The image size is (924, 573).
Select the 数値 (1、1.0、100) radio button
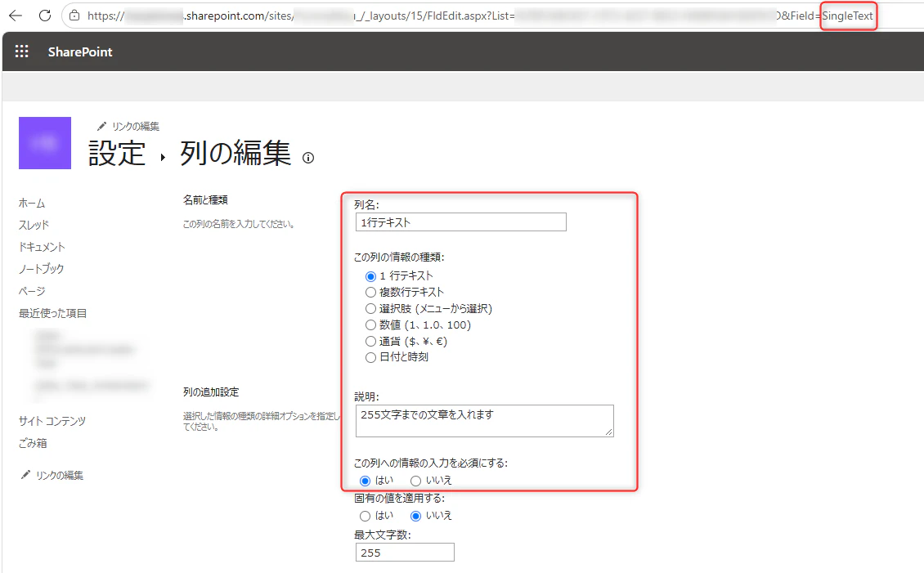pyautogui.click(x=370, y=325)
